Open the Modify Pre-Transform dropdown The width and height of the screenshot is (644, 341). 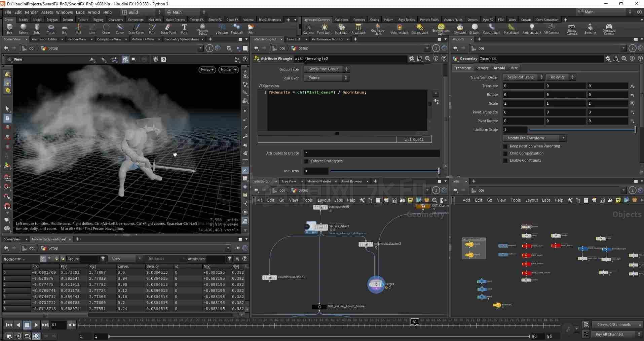(x=535, y=138)
